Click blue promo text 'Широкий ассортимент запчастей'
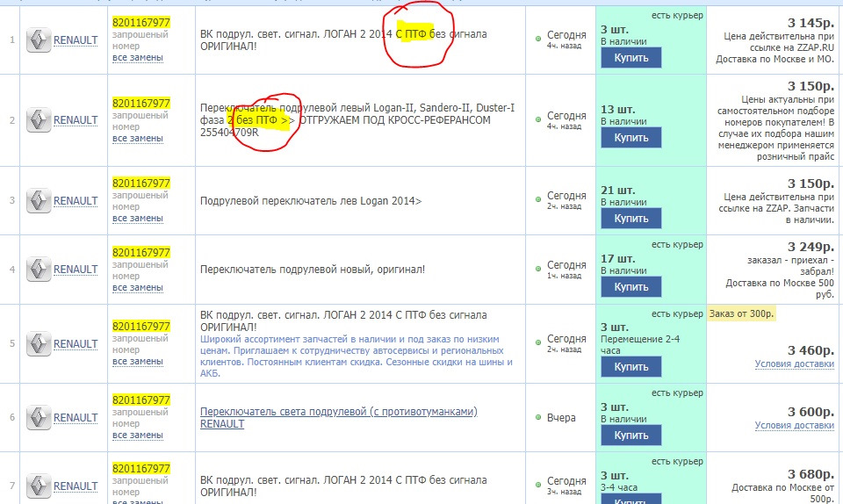Screen dimensions: 843x504 (x=356, y=356)
